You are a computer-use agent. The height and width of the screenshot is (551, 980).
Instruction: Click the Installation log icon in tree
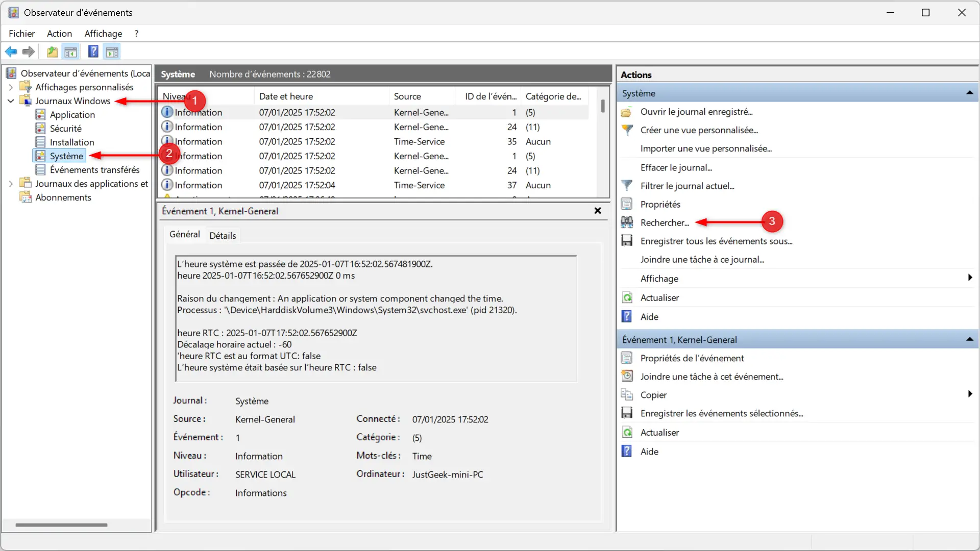tap(40, 142)
